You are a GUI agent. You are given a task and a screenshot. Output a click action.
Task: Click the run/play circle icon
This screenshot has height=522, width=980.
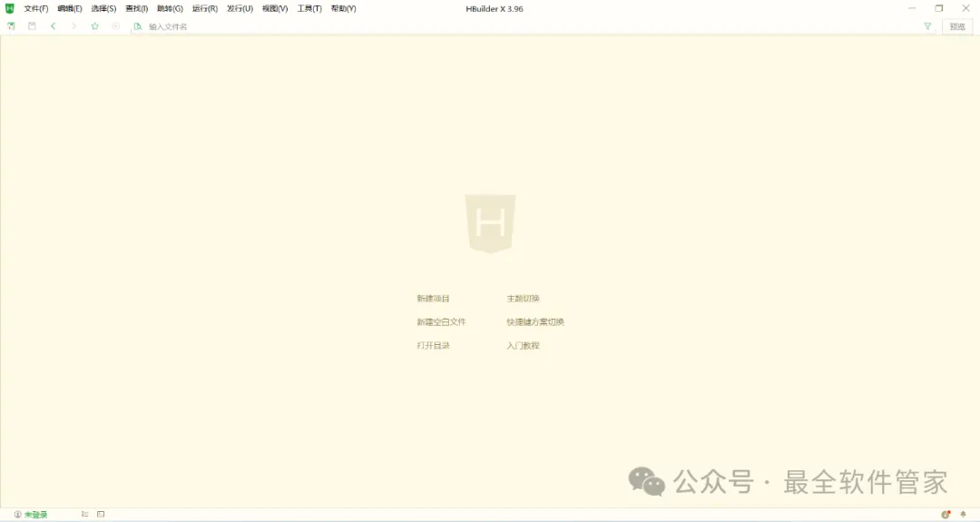coord(115,26)
